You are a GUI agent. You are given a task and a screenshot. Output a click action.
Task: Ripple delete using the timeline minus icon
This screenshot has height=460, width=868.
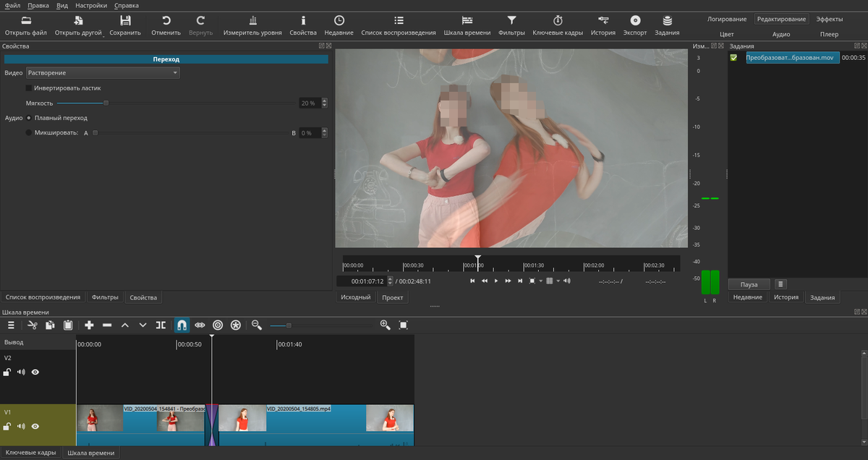(x=107, y=325)
